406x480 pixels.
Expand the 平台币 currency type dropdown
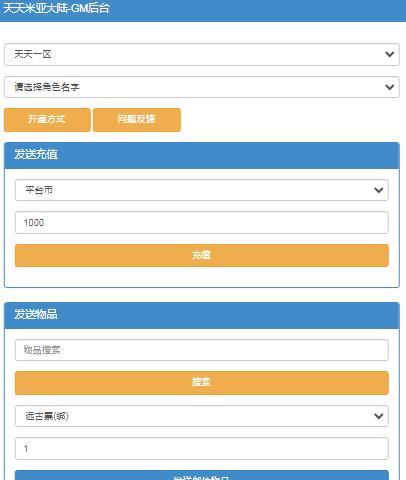pos(202,190)
